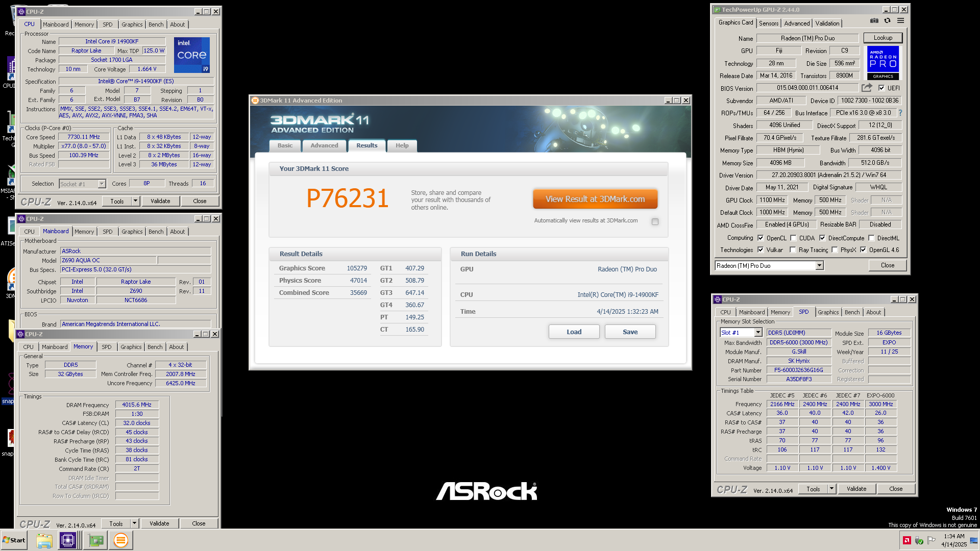Image resolution: width=980 pixels, height=551 pixels.
Task: Click the Start button
Action: pos(14,540)
